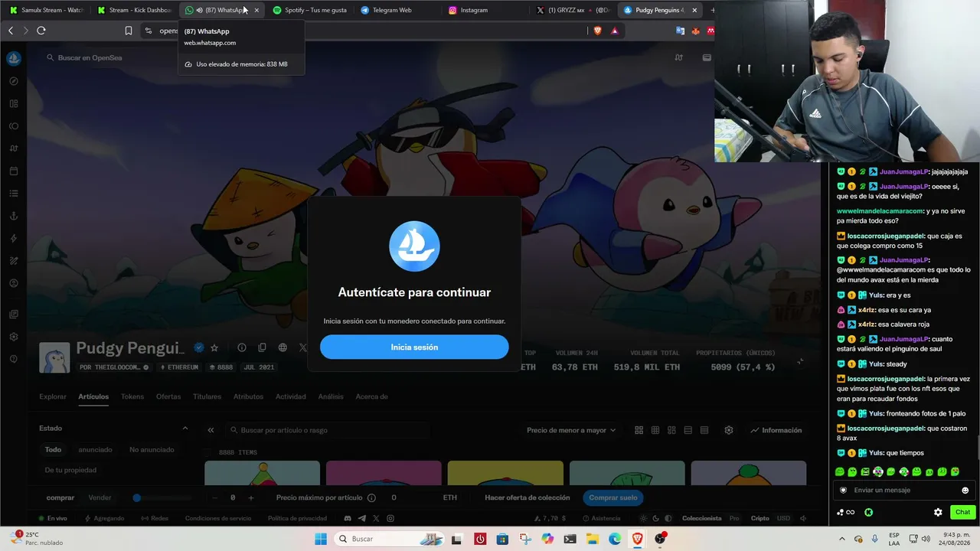Reload the page with the browser refresh icon
Viewport: 980px width, 551px height.
(41, 31)
